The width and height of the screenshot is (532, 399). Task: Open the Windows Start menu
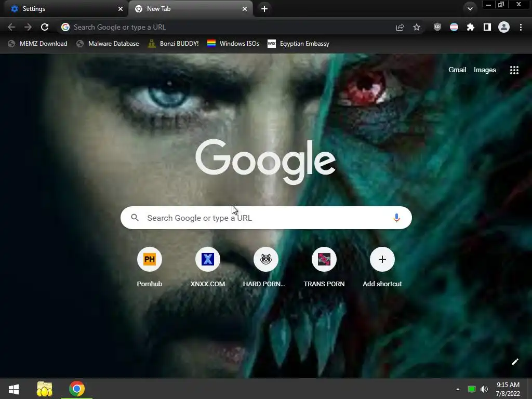[14, 389]
